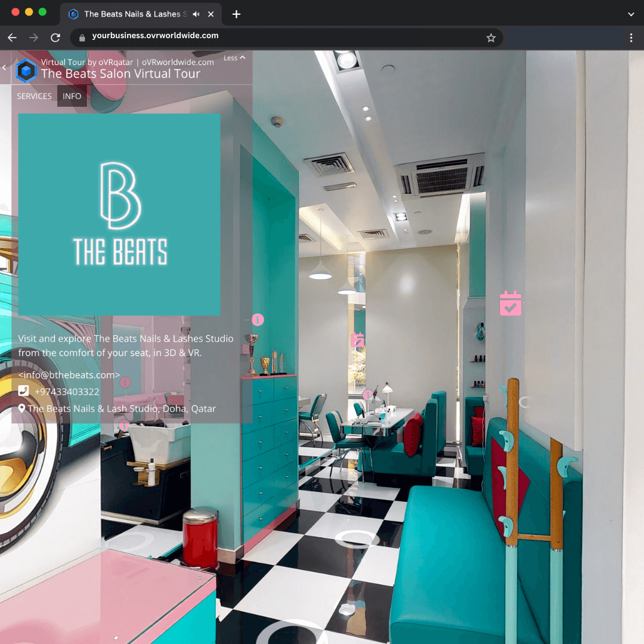Open the chevron dropdown at the window's top right
644x644 pixels.
point(631,13)
